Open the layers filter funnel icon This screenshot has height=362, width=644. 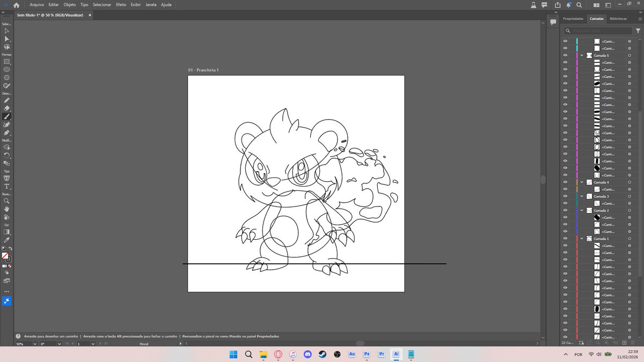pos(638,31)
